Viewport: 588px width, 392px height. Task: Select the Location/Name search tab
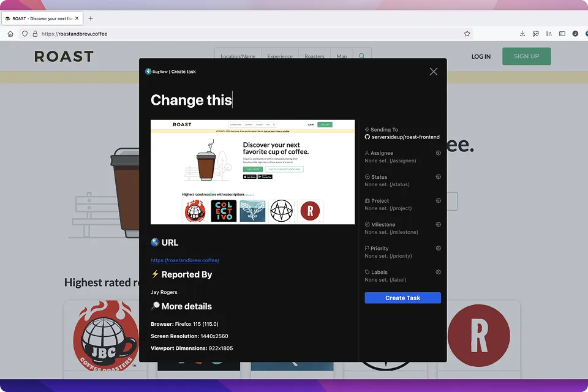238,56
